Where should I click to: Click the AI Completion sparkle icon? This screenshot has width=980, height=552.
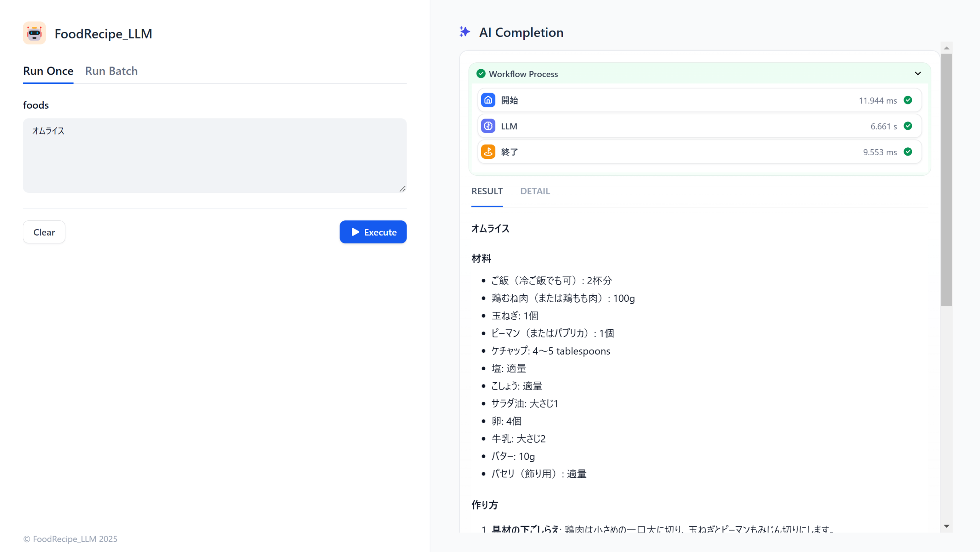coord(464,32)
